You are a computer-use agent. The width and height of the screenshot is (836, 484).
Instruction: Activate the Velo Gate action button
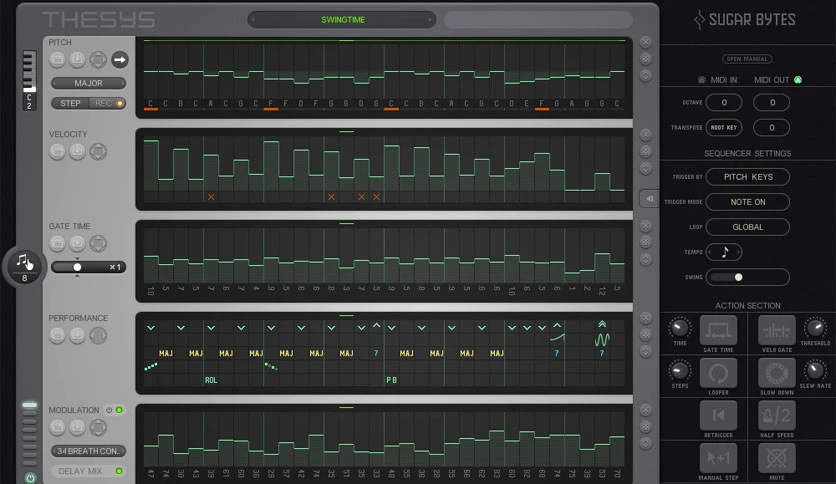point(776,330)
